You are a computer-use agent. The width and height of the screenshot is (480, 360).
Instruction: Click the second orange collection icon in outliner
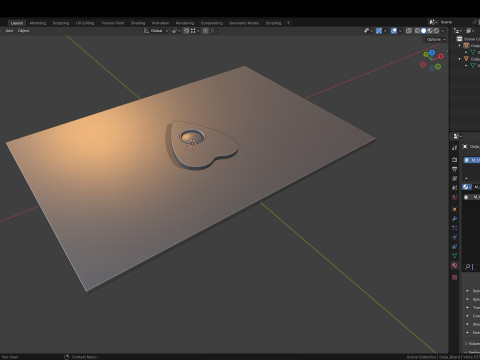point(466,59)
